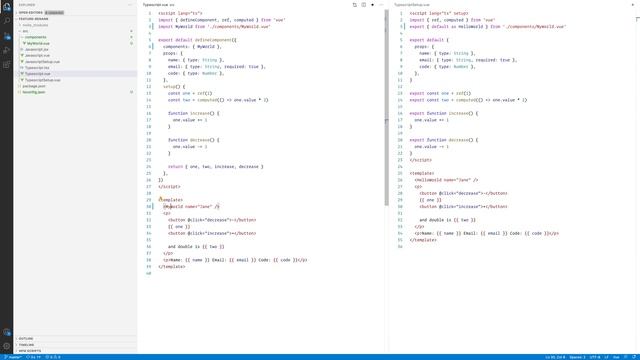Viewport: 640px width, 360px height.
Task: Click 'function increase()' in left editor
Action: [x=193, y=113]
